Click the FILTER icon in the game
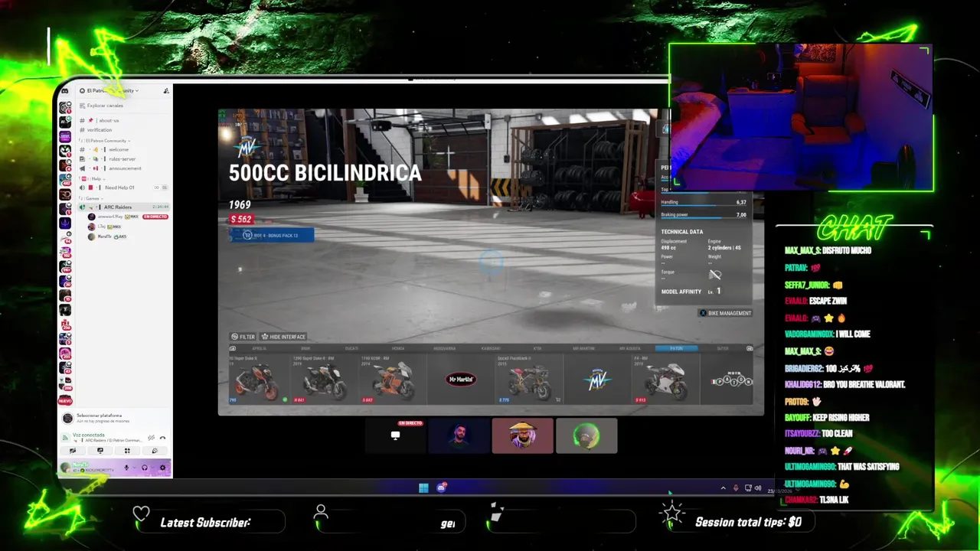Image resolution: width=980 pixels, height=551 pixels. coord(235,337)
